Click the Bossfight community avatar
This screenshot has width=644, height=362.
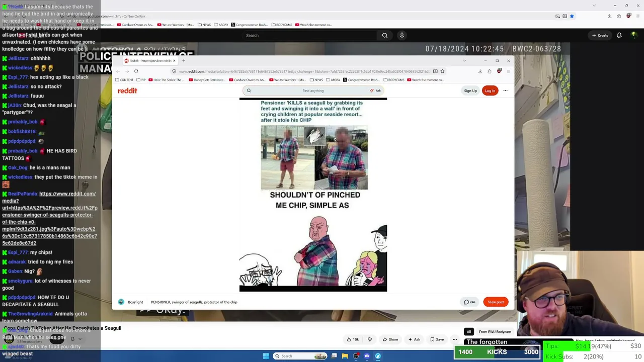pos(121,302)
